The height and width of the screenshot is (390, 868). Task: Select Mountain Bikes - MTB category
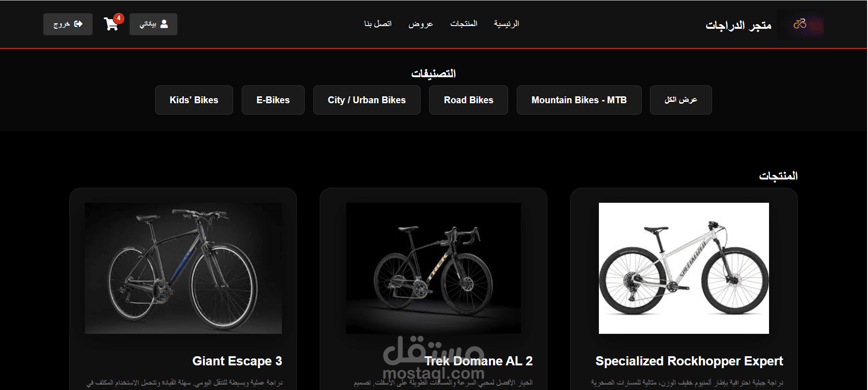(579, 100)
